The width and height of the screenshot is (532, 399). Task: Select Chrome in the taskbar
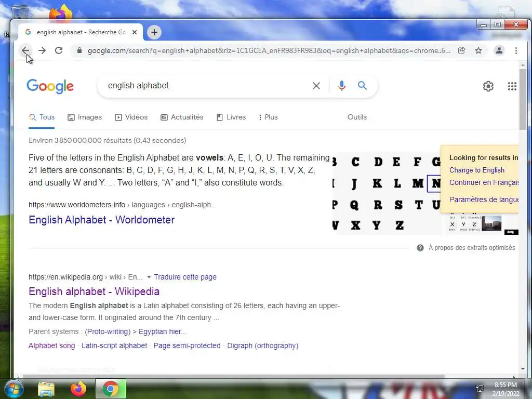click(111, 389)
